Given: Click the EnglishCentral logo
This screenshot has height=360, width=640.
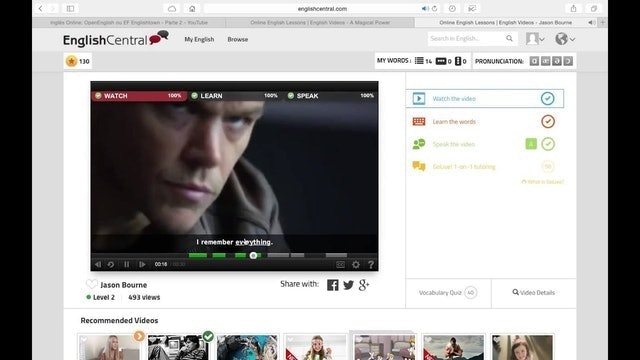Looking at the screenshot, I should coord(116,39).
